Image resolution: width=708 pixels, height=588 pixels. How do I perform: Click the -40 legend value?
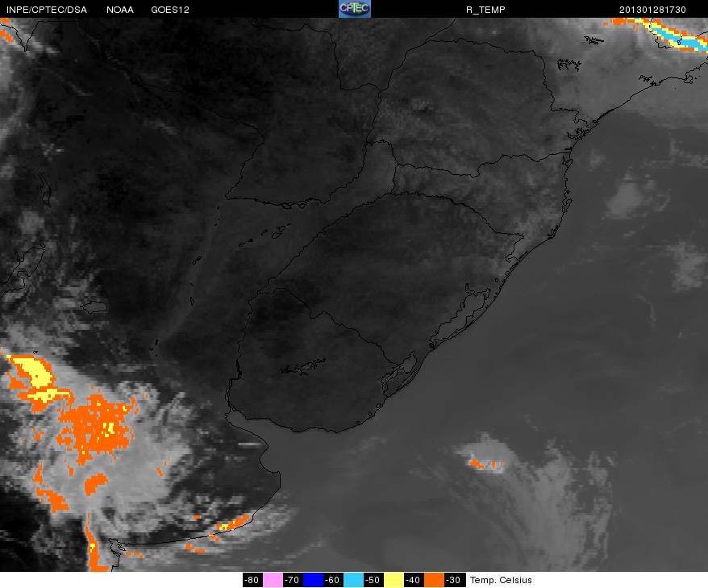click(x=414, y=580)
